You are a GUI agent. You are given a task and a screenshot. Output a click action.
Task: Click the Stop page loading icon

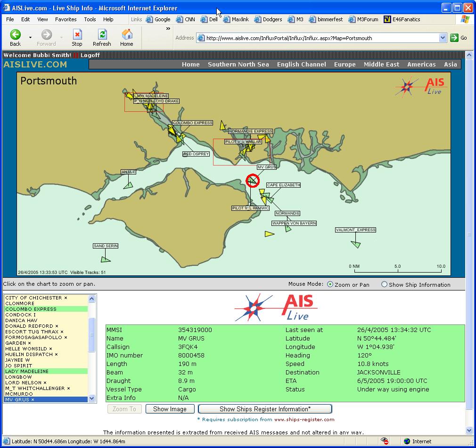77,34
